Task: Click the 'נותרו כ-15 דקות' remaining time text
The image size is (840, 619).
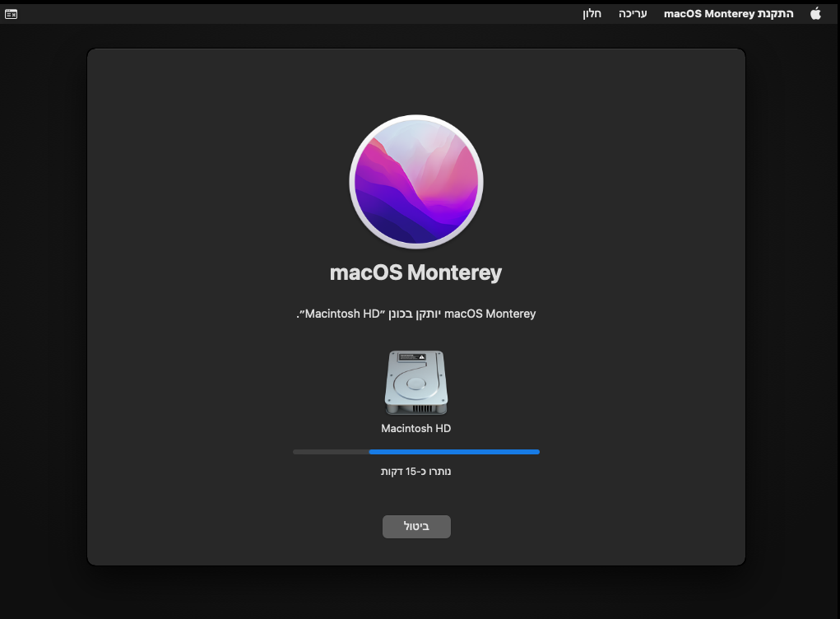Action: [415, 472]
